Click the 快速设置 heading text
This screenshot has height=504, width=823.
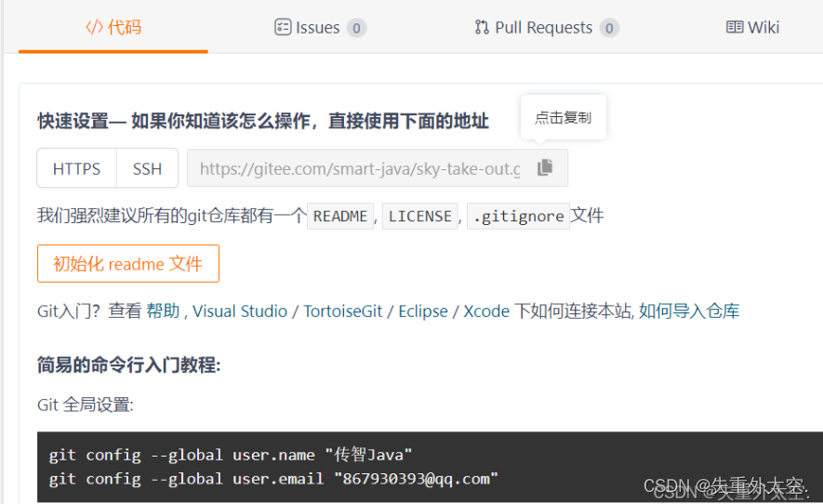[263, 121]
